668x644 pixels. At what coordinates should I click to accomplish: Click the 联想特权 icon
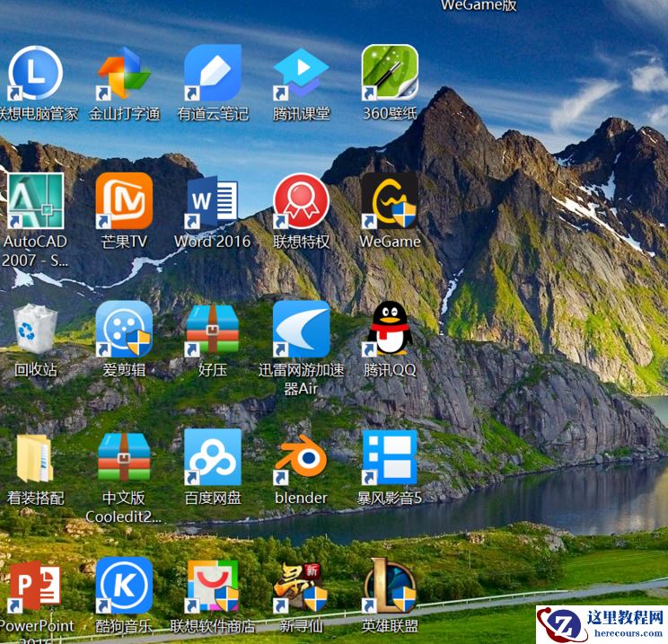point(301,201)
